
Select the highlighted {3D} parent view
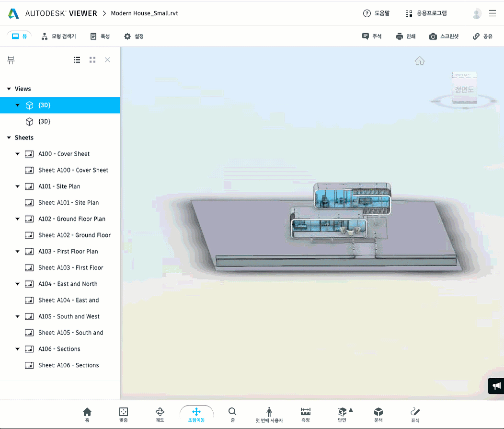60,105
